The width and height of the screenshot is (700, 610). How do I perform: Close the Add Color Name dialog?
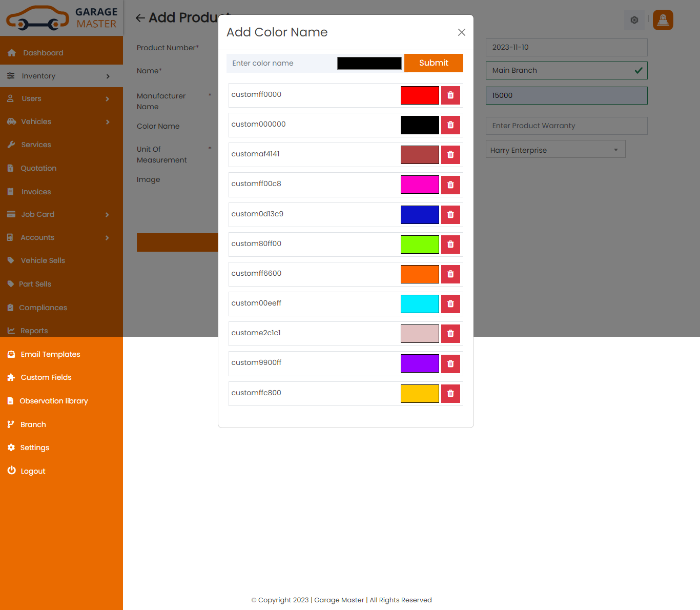[x=461, y=32]
